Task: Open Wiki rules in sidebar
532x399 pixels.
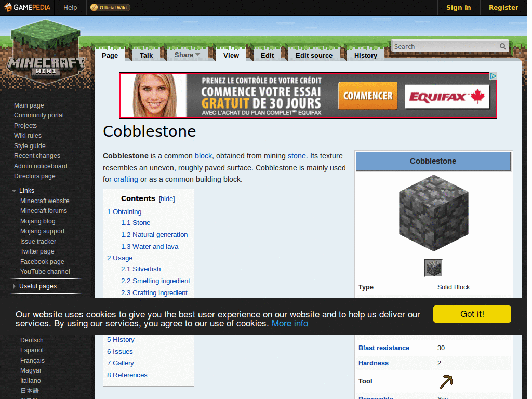Action: click(28, 136)
